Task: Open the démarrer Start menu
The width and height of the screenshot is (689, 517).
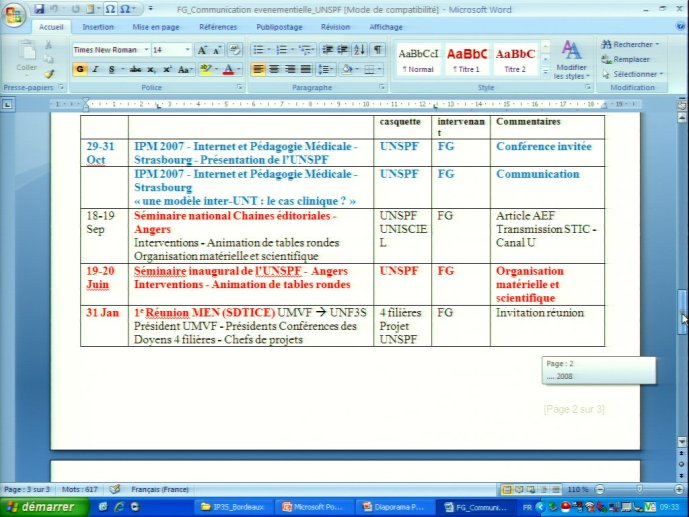Action: coord(43,507)
